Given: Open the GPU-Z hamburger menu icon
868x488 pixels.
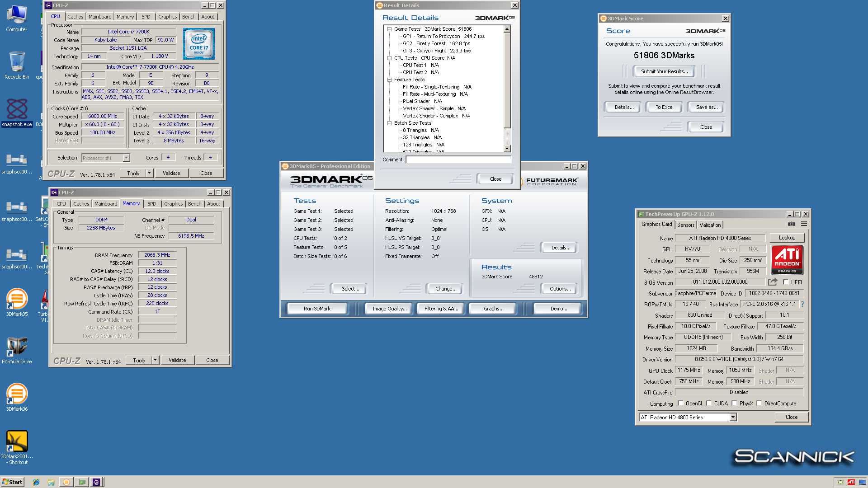Looking at the screenshot, I should [804, 224].
